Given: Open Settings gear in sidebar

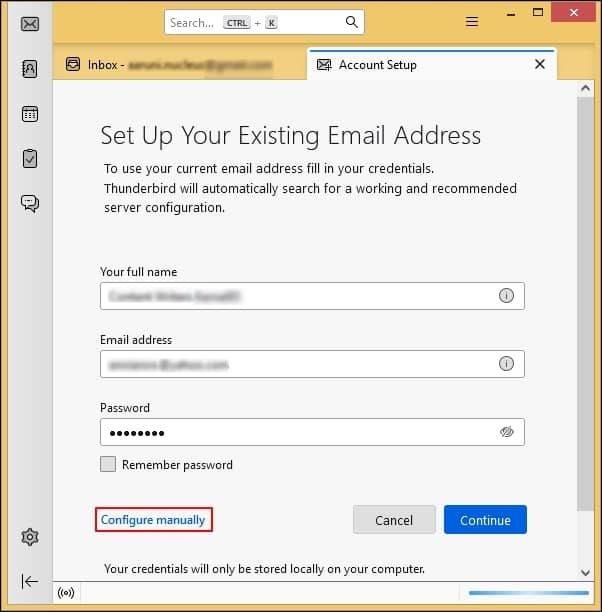Looking at the screenshot, I should [x=30, y=537].
